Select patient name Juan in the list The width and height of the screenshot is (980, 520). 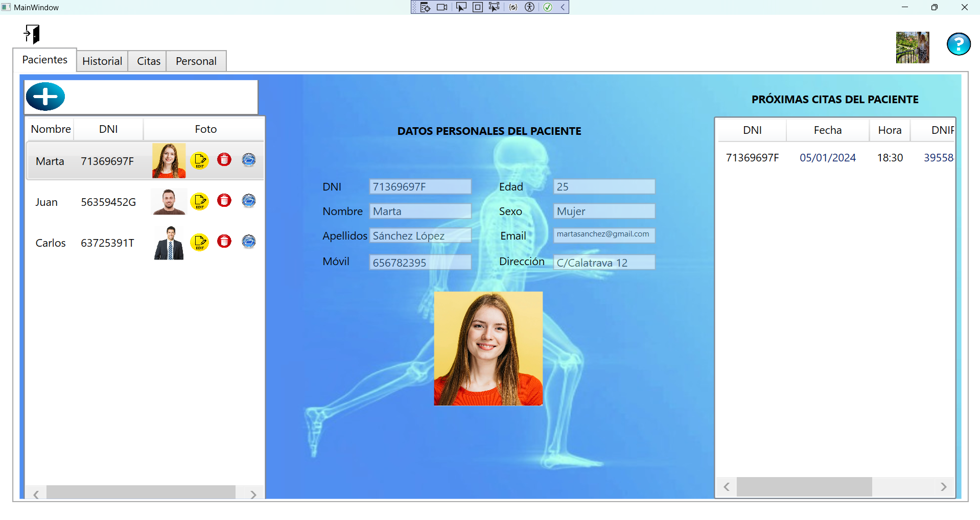46,202
